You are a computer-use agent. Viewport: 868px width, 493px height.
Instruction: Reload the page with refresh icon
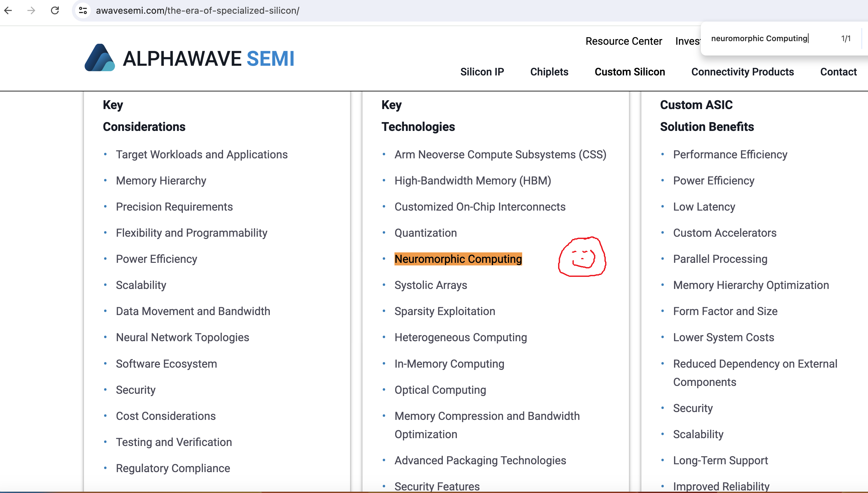point(55,10)
